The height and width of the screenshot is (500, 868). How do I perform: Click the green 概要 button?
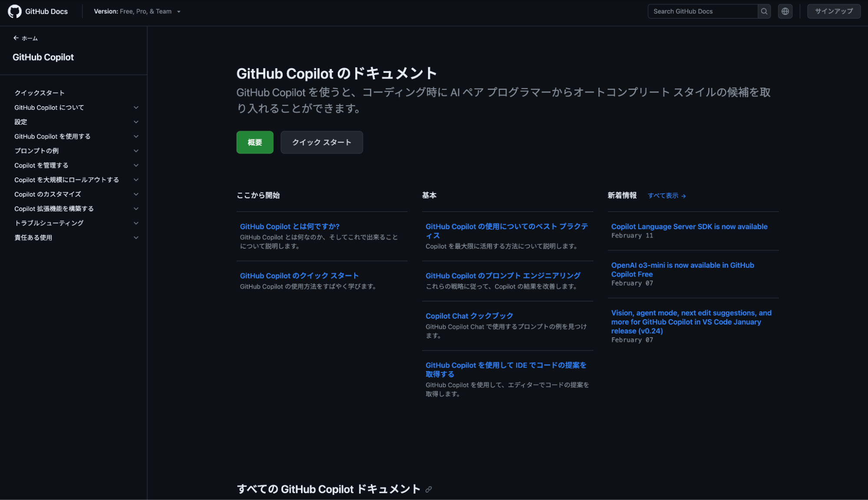tap(255, 142)
